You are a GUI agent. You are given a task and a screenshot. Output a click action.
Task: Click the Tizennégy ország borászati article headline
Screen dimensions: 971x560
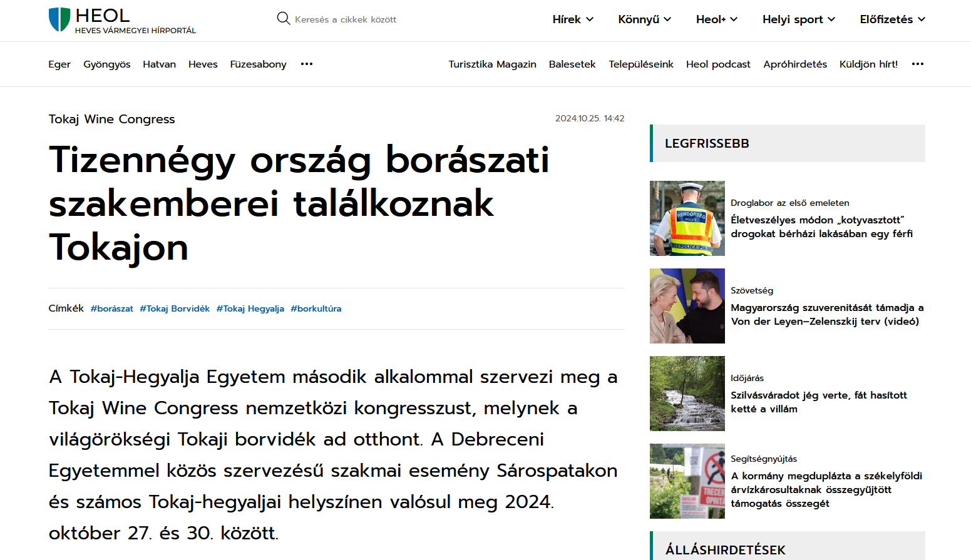299,203
